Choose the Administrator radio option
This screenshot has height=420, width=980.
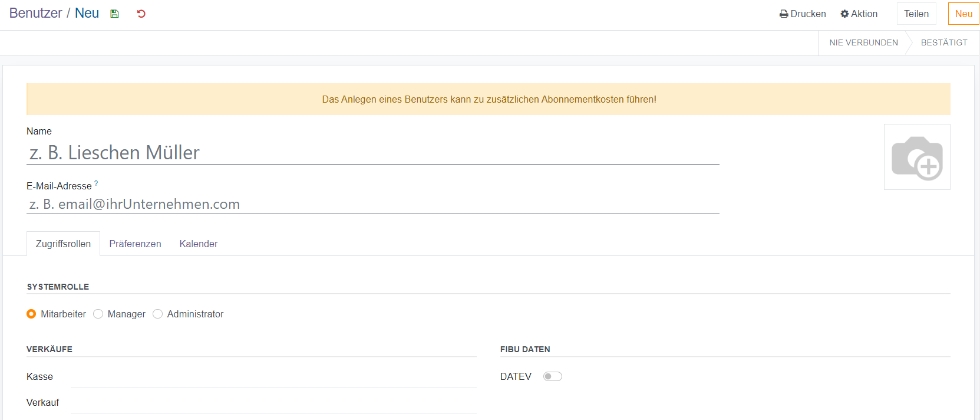click(x=158, y=314)
